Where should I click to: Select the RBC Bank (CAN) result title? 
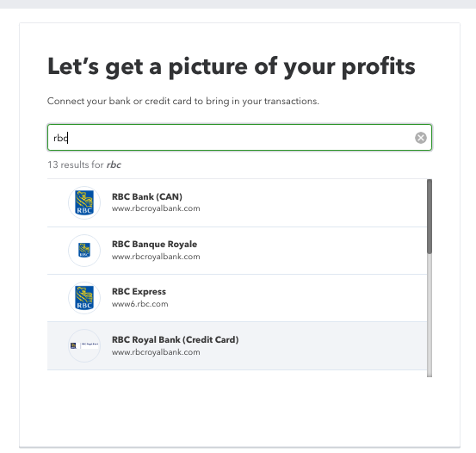point(147,196)
